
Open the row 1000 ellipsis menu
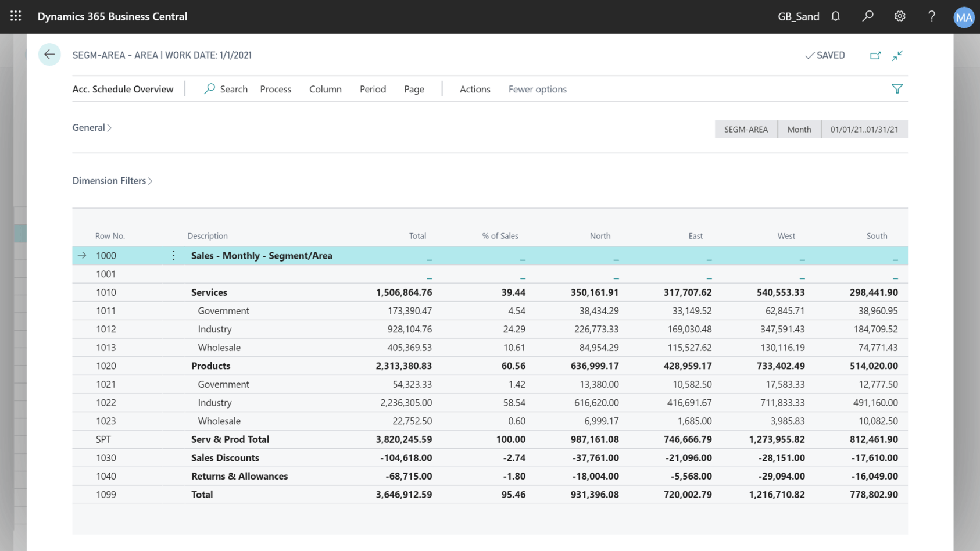(x=173, y=255)
